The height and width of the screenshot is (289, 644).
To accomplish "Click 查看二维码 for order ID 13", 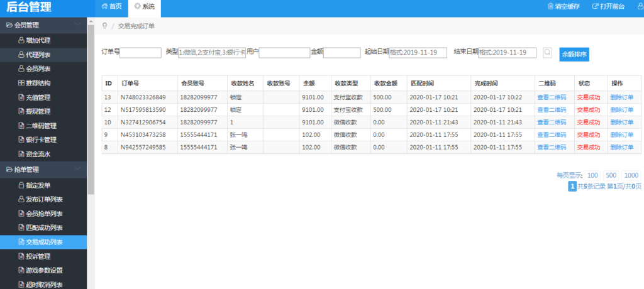I will (551, 97).
